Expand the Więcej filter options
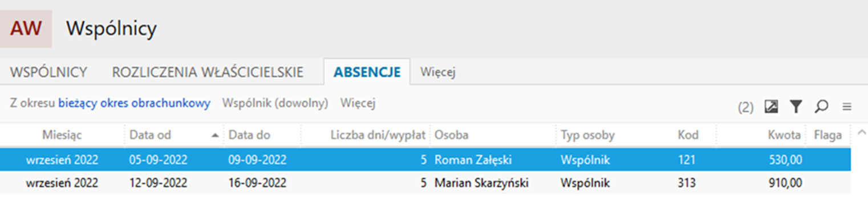This screenshot has width=868, height=217. [358, 103]
